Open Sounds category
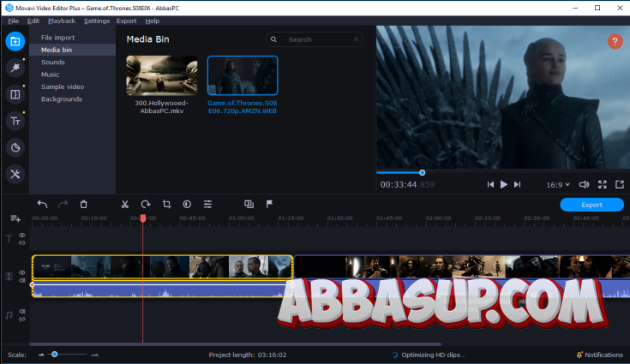 72,63
